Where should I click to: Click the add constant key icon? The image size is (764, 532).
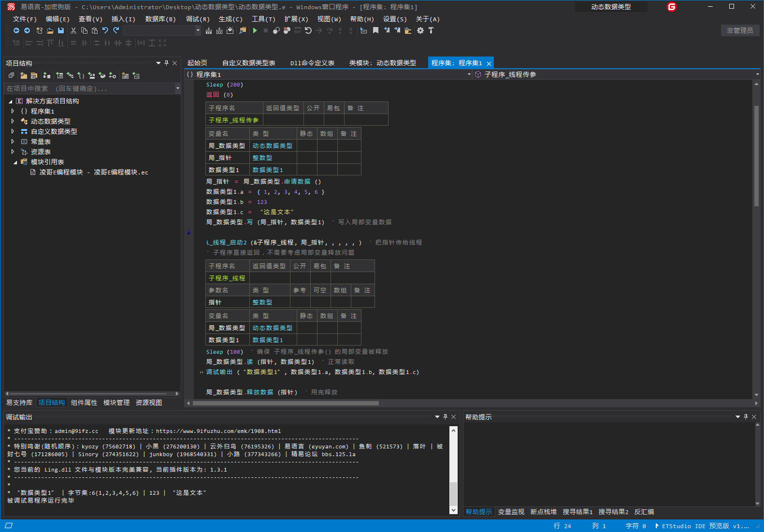point(113,75)
